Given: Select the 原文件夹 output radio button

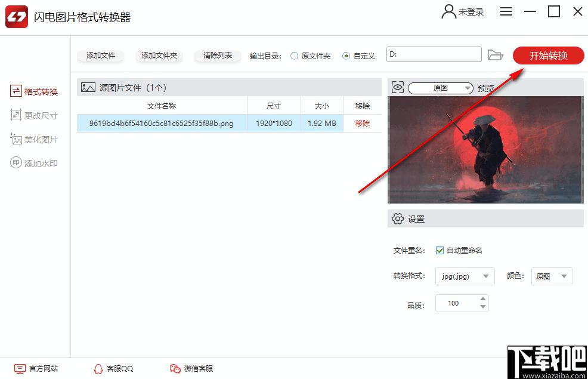Looking at the screenshot, I should pyautogui.click(x=295, y=56).
